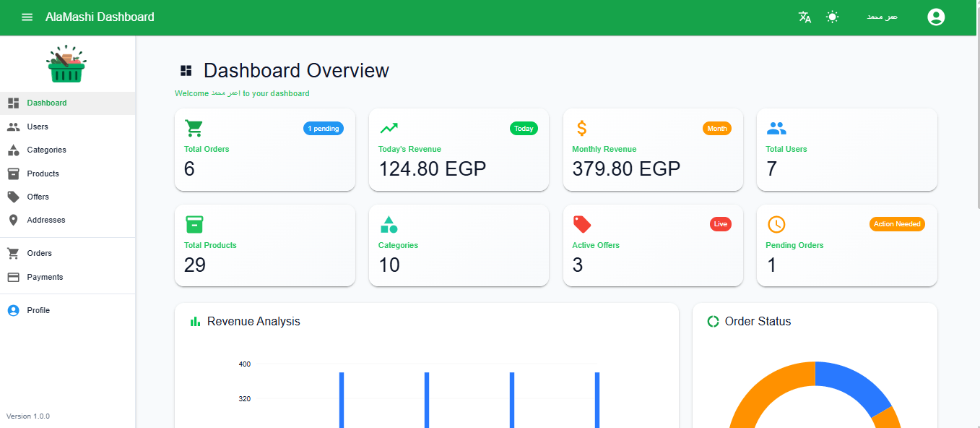Click the Profile person icon in sidebar
Viewport: 980px width, 428px height.
(x=14, y=309)
